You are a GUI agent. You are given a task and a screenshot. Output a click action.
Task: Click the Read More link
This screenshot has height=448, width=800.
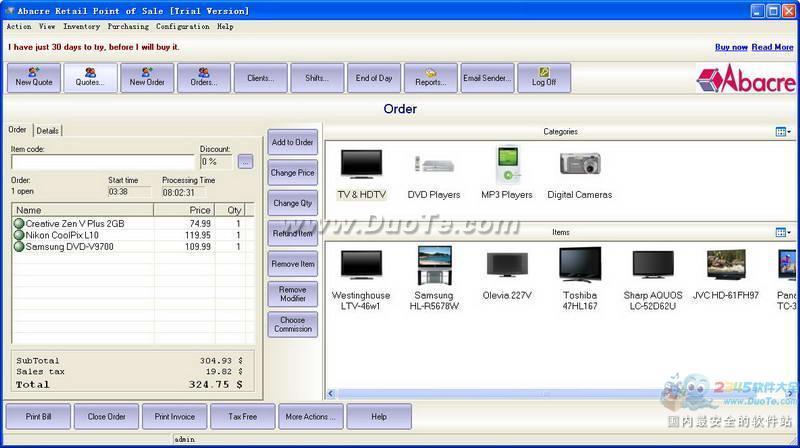(x=772, y=47)
